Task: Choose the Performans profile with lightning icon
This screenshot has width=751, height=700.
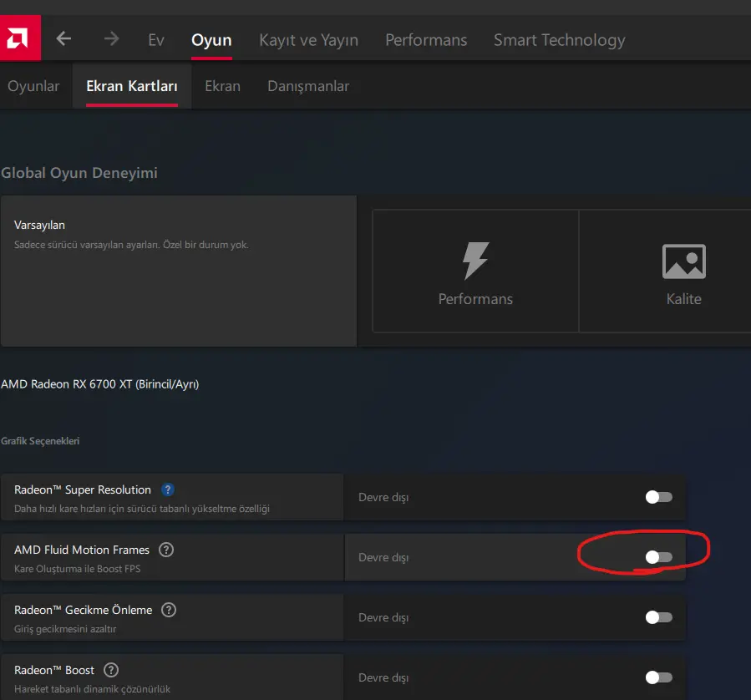Action: coord(475,271)
